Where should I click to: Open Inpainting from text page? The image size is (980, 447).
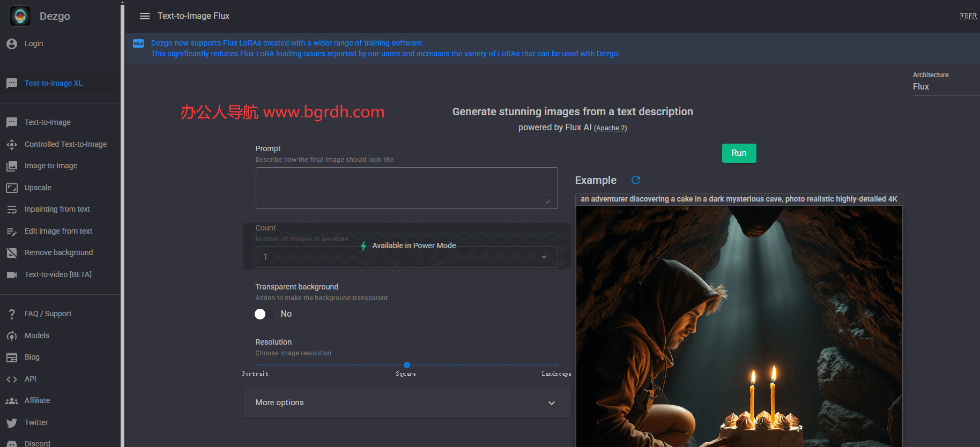tap(57, 210)
